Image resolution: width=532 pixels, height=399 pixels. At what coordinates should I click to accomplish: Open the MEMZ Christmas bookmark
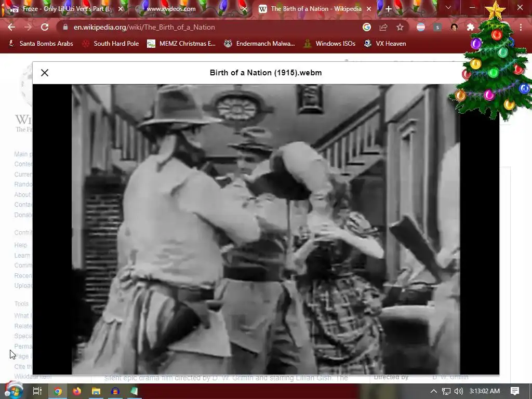point(181,44)
